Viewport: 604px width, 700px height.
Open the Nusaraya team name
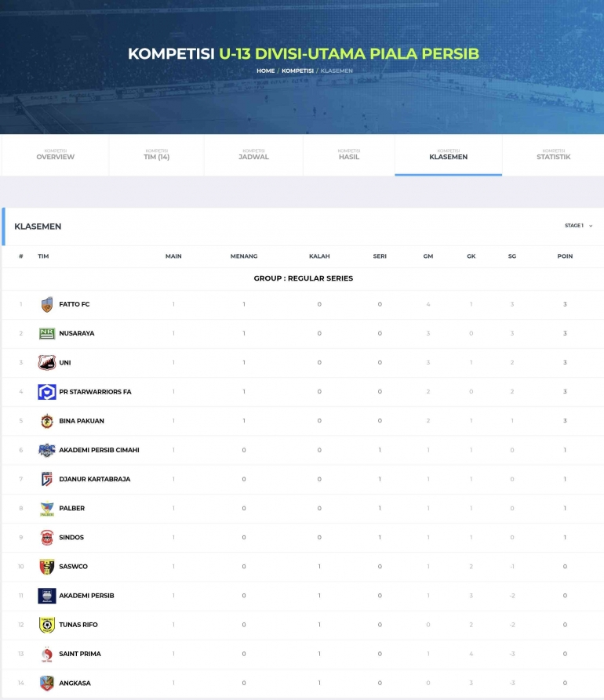pos(76,333)
